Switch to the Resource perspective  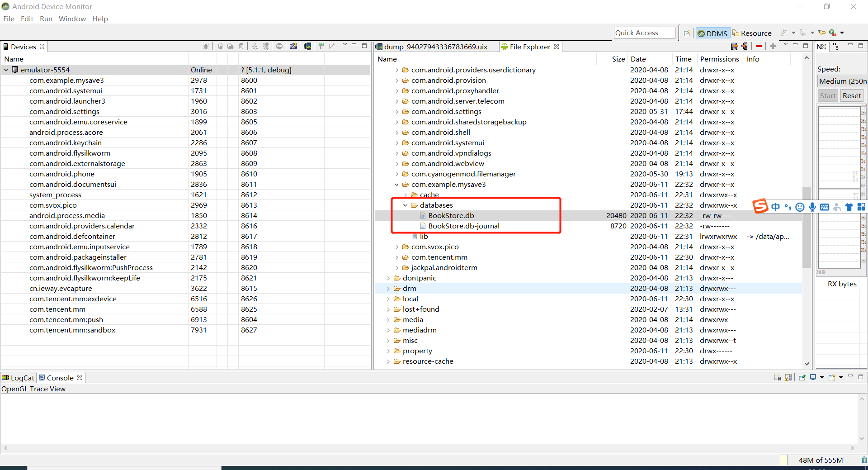point(752,33)
